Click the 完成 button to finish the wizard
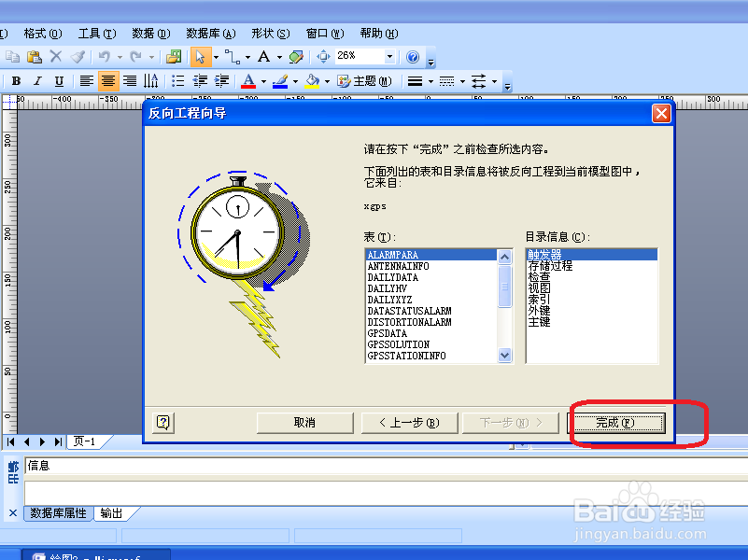Viewport: 748px width, 560px height. click(x=617, y=422)
